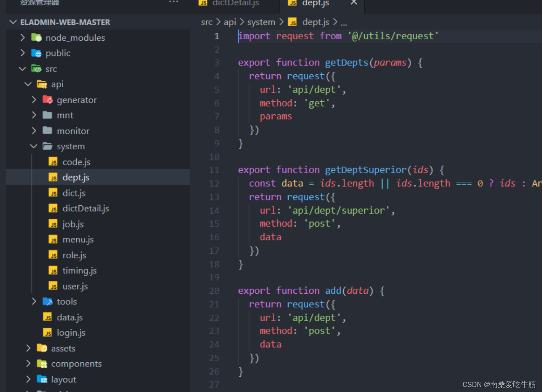Close the dept.js editor tab
Screen dimensions: 542x392
tap(354, 2)
